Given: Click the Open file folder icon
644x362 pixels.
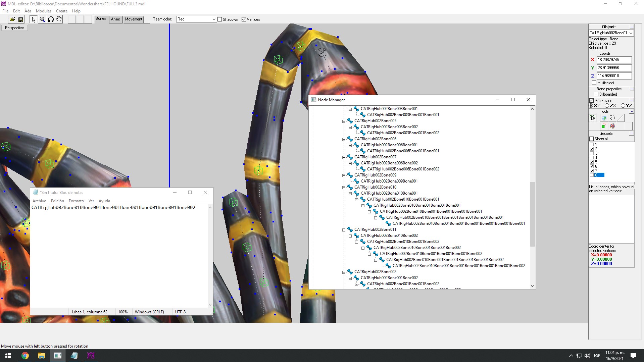Looking at the screenshot, I should point(12,19).
